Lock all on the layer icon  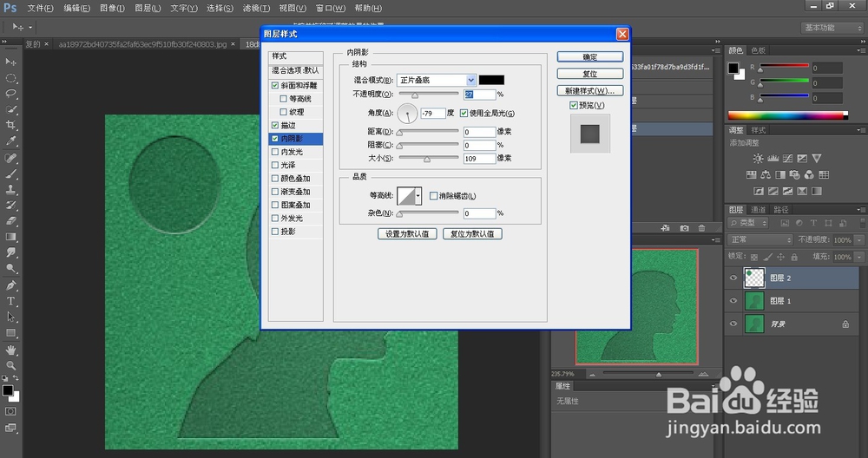coord(794,258)
